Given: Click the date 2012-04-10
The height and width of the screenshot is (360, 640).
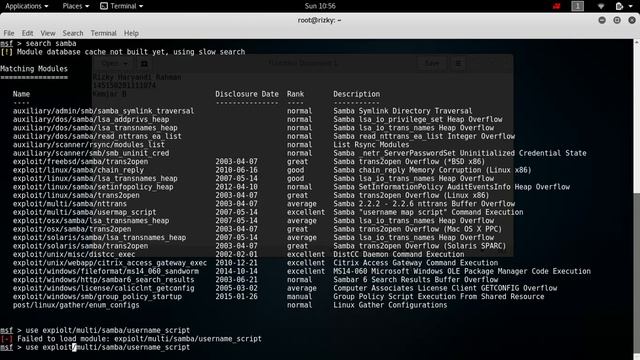Looking at the screenshot, I should click(236, 187).
